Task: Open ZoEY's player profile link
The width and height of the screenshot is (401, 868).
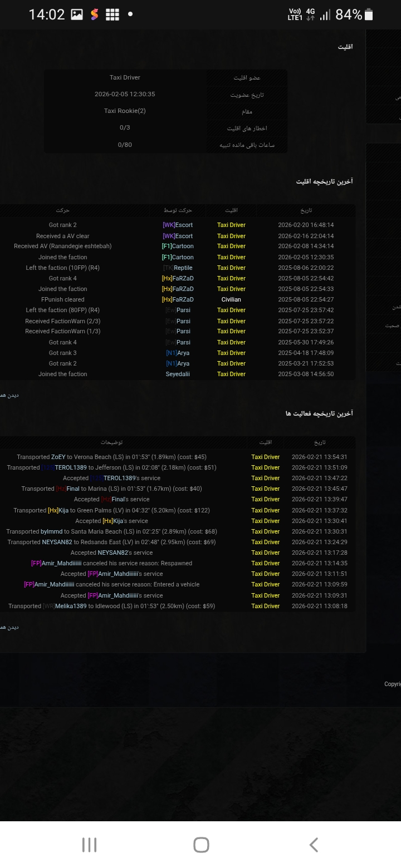Action: pos(58,457)
